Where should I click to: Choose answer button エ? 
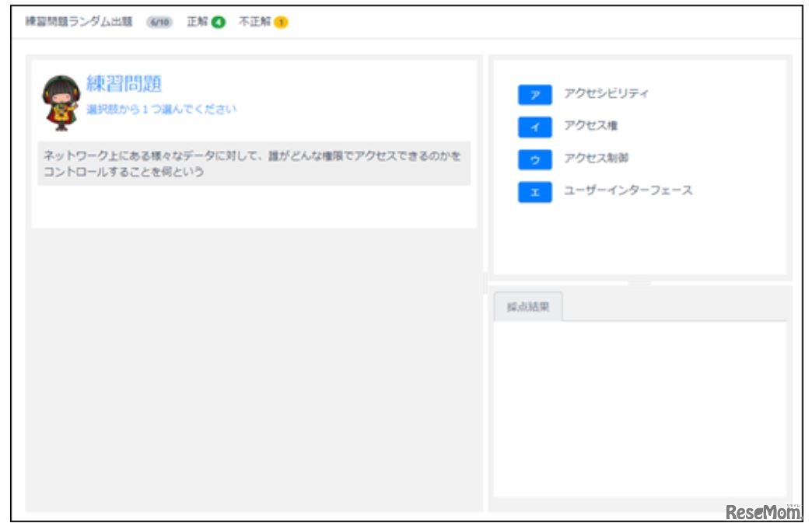point(534,192)
